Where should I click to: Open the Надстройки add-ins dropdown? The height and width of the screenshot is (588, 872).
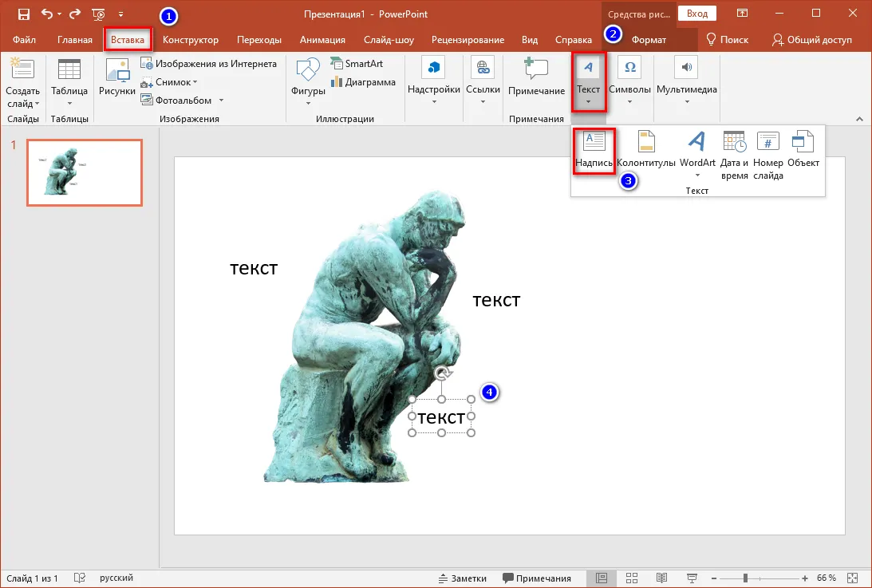(x=434, y=81)
